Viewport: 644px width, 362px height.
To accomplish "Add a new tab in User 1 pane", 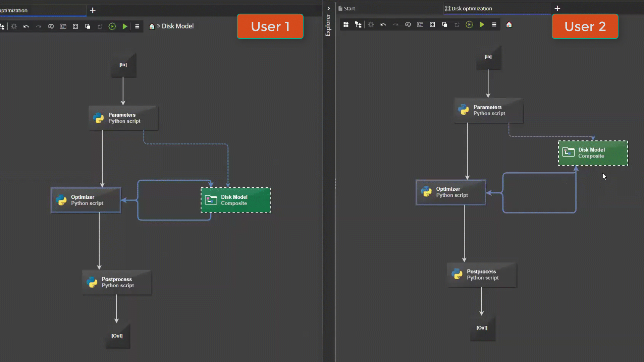I will [x=93, y=10].
